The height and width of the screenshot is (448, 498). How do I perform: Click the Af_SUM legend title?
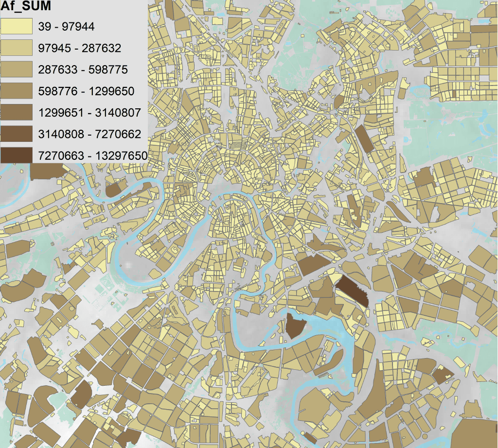click(x=26, y=6)
